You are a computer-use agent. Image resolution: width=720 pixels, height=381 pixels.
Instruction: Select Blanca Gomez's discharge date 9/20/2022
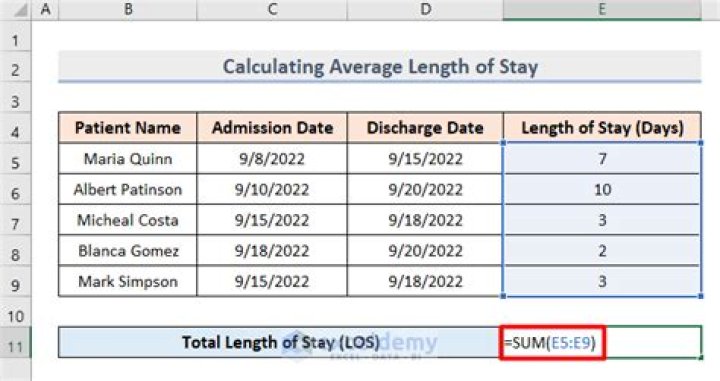click(425, 251)
